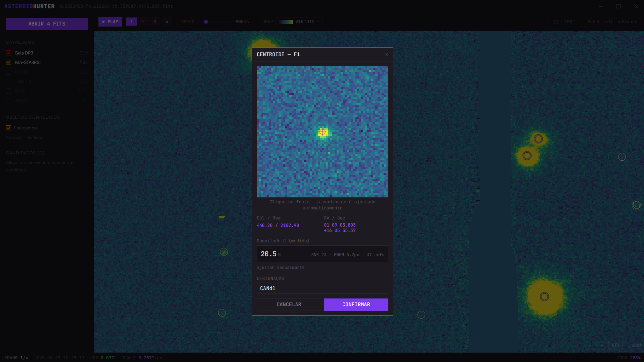Screen dimensions: 644x362
Task: Click the LIGHT theme sun icon
Action: (x=556, y=22)
